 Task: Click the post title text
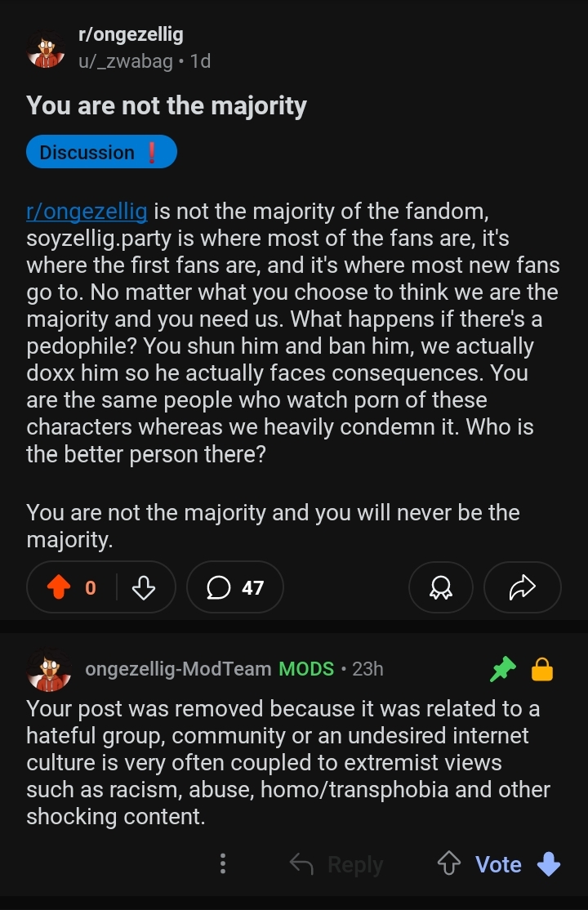tap(167, 105)
